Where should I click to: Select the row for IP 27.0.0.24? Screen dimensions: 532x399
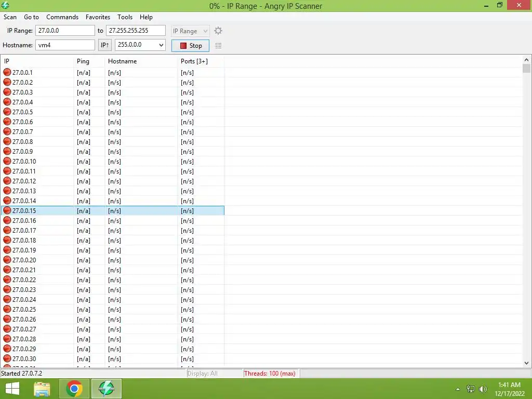(x=113, y=299)
